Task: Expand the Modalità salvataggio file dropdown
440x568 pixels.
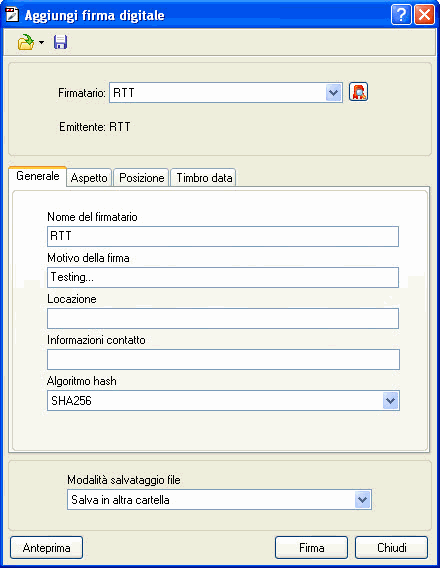Action: point(363,500)
